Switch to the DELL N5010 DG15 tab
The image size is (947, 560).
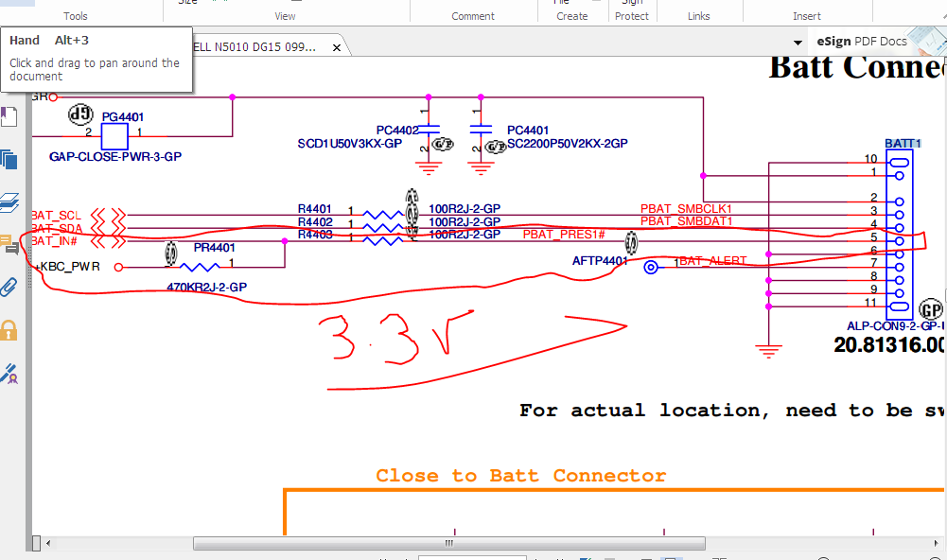[254, 46]
